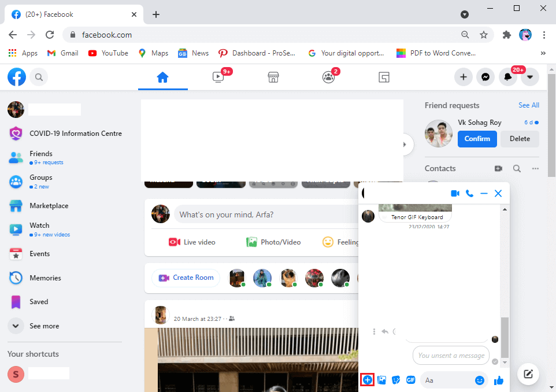Open YouTube bookmark

click(108, 53)
